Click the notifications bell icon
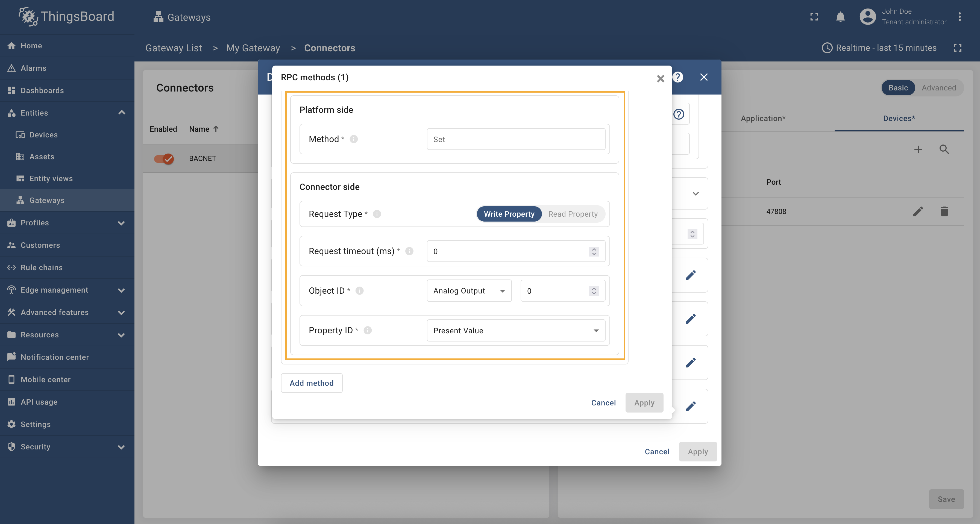 click(x=840, y=17)
